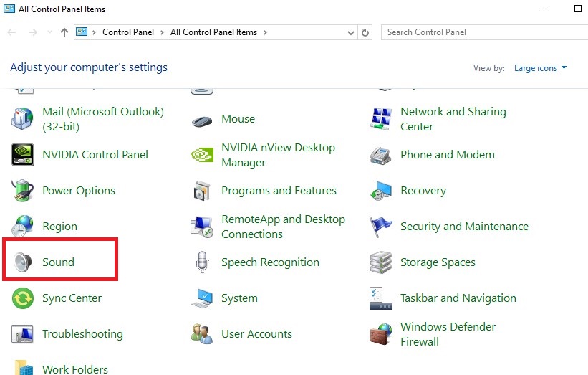This screenshot has width=588, height=375.
Task: Open the recent locations dropdown arrow
Action: click(x=49, y=32)
